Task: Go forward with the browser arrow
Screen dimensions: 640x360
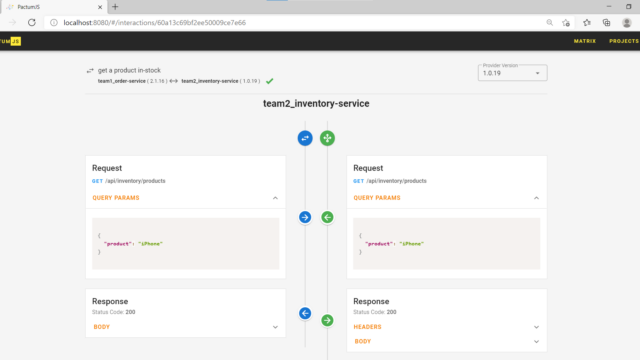Action: (x=13, y=22)
